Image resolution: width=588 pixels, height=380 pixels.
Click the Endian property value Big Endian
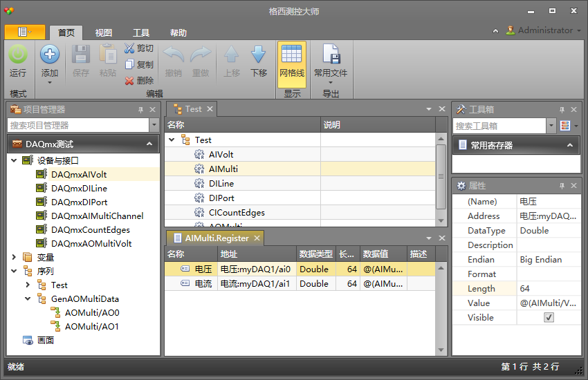click(549, 260)
